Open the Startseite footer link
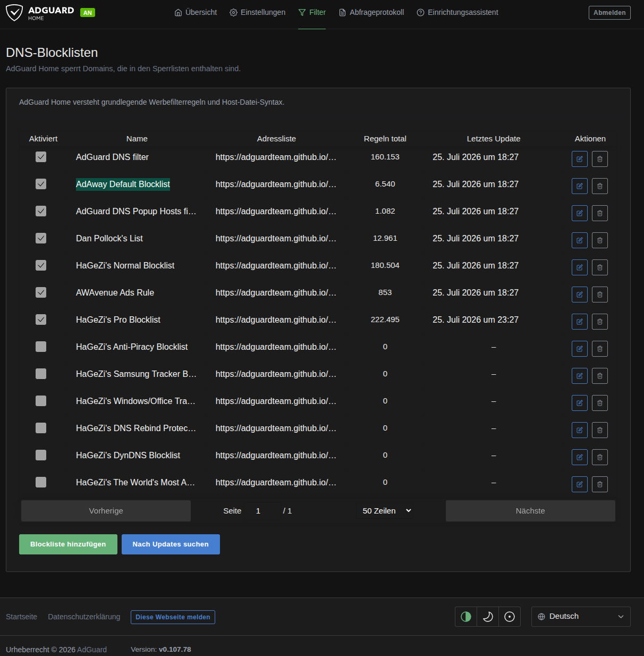This screenshot has width=644, height=656. click(x=21, y=617)
